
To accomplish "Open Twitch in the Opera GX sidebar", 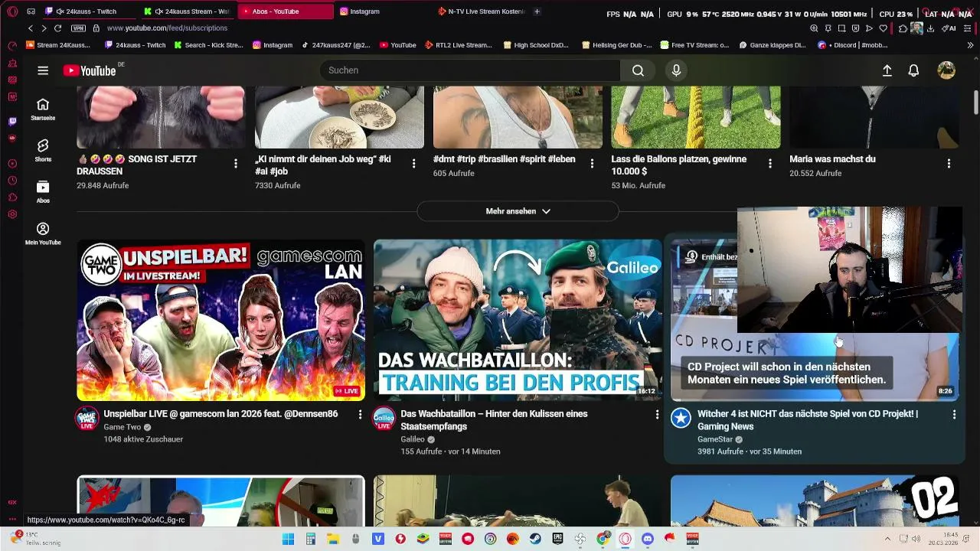I will 12,122.
